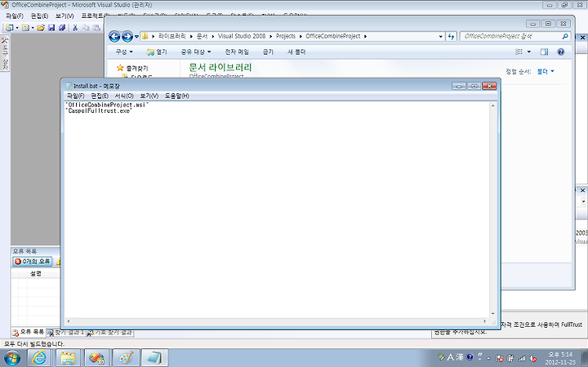Open Visual Studio 파일(F) menu
This screenshot has height=367, width=588.
pyautogui.click(x=15, y=16)
